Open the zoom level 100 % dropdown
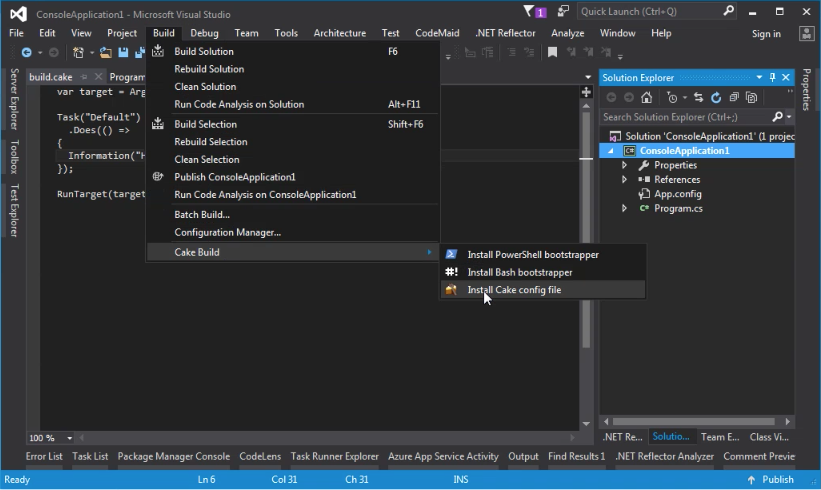This screenshot has height=490, width=821. (x=69, y=438)
